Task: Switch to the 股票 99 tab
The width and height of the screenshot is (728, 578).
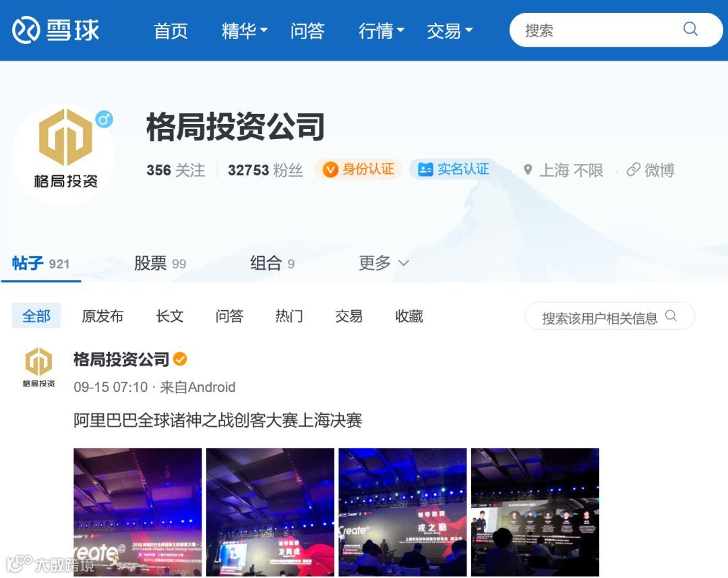Action: [x=160, y=264]
